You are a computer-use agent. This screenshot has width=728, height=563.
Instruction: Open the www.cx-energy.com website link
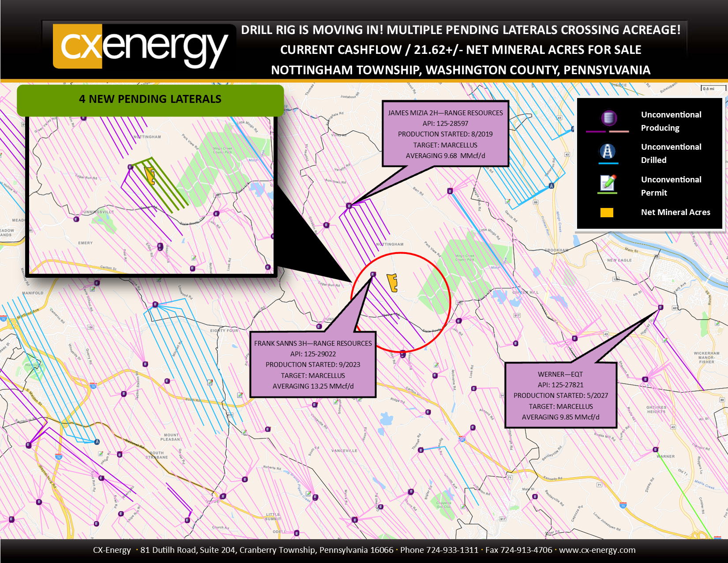(x=597, y=550)
